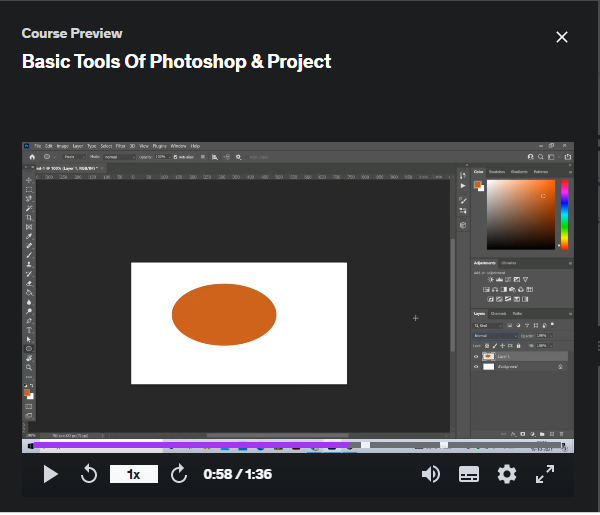Toggle the layer filter on/off switch
Image resolution: width=600 pixels, height=515 pixels.
coord(552,324)
